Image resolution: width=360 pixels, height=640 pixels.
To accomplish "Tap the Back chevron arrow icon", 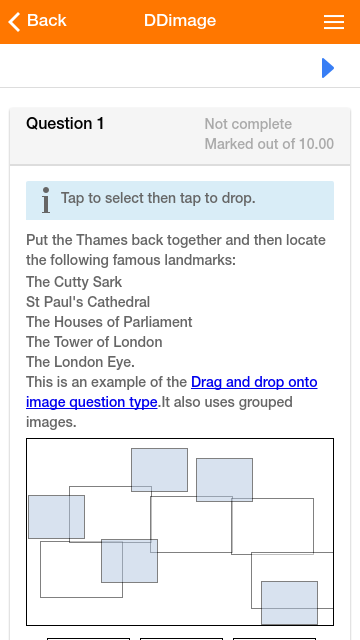I will coord(14,22).
